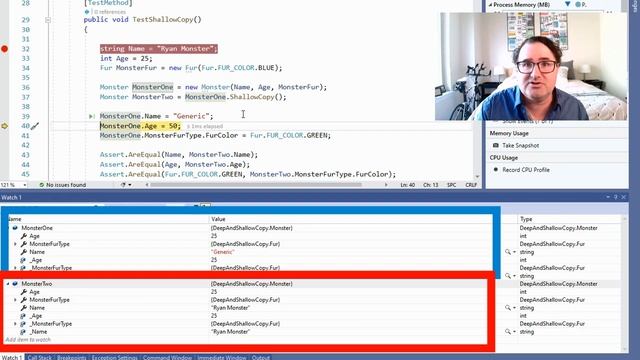Viewport: 640px width, 360px height.
Task: Expand MonsterFurType under MonsterOne
Action: point(16,244)
